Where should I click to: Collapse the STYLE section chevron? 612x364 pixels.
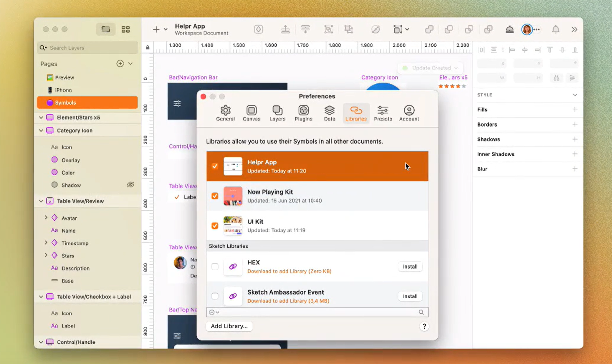[x=575, y=95]
